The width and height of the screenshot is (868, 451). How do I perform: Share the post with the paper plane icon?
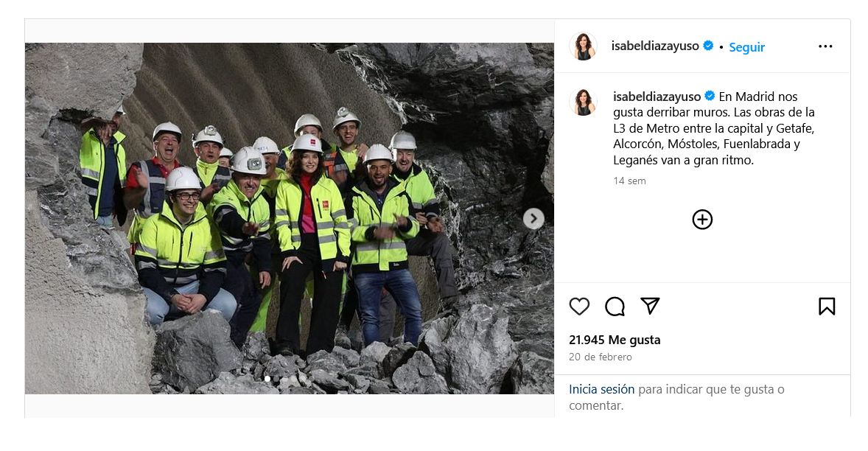click(650, 306)
